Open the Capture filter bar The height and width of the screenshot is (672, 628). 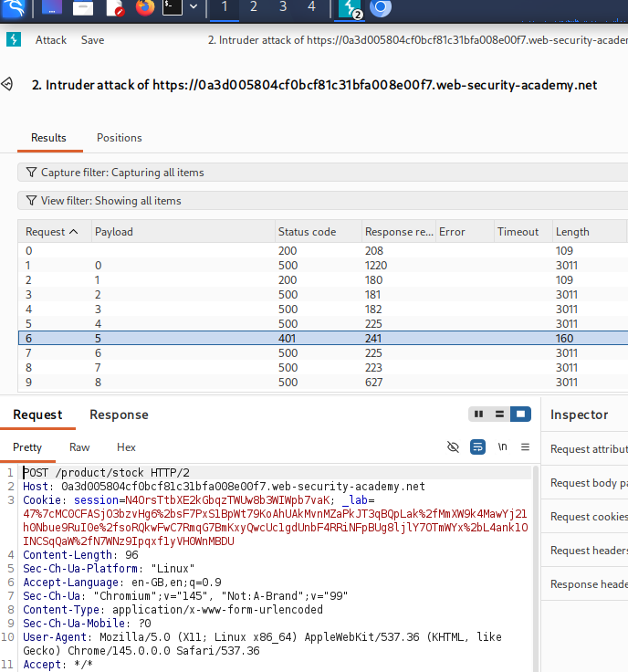(x=322, y=173)
